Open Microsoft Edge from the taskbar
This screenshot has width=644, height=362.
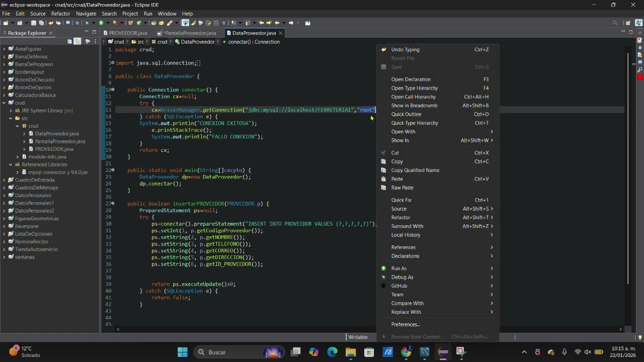[332, 352]
